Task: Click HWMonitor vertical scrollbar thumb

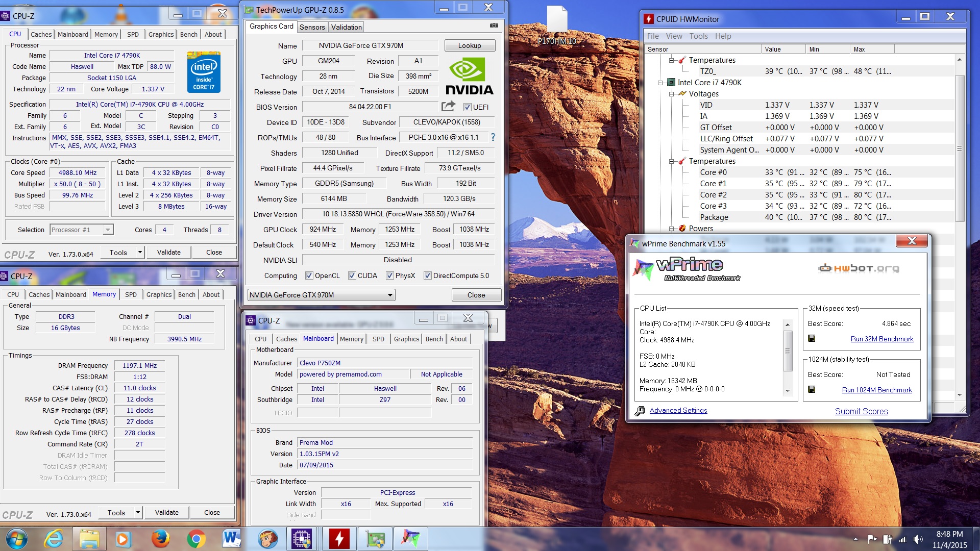Action: tap(959, 148)
